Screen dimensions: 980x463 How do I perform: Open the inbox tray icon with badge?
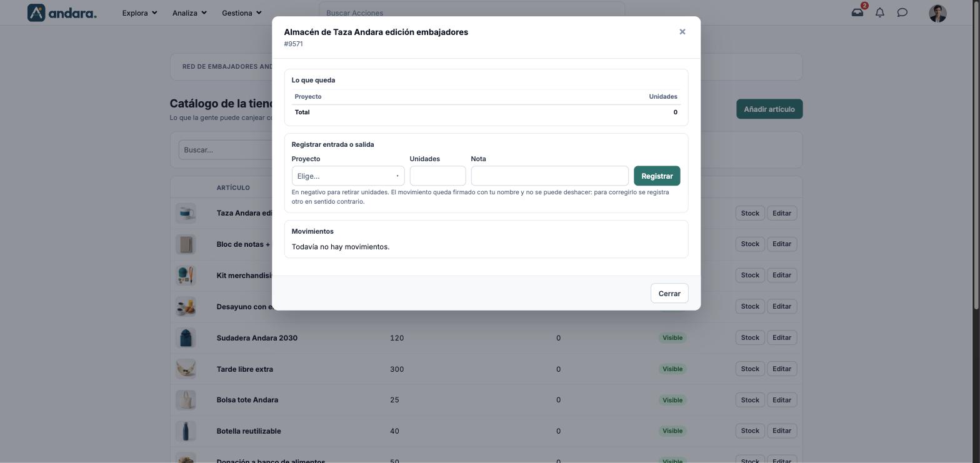tap(857, 12)
